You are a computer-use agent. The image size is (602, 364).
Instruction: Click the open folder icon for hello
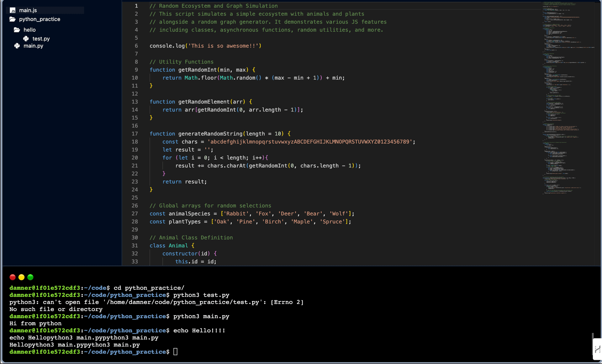coord(17,30)
